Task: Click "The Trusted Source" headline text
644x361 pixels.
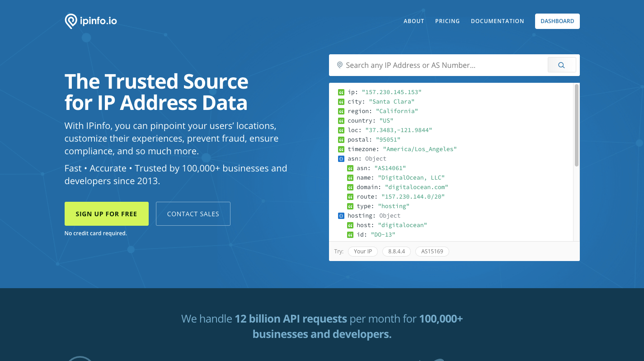Action: pos(156,81)
